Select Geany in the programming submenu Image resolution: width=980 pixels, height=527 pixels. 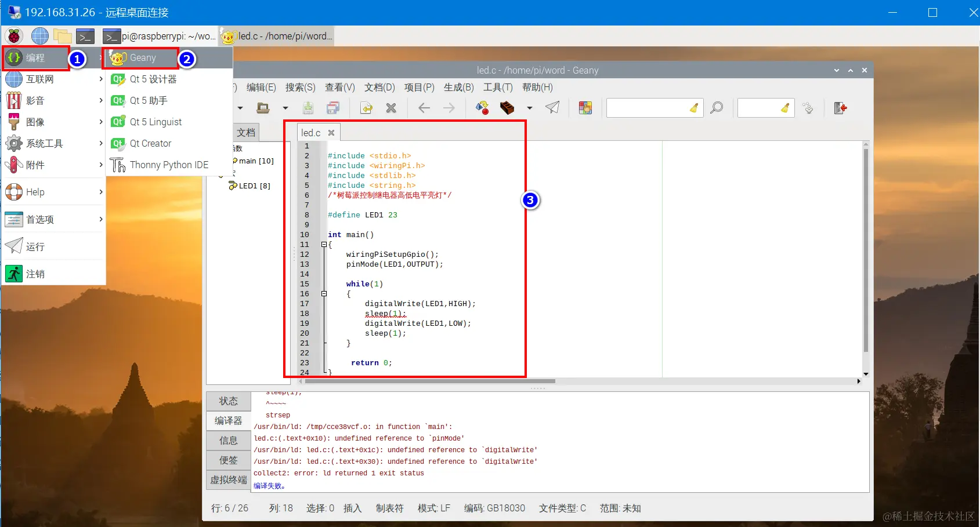point(169,58)
